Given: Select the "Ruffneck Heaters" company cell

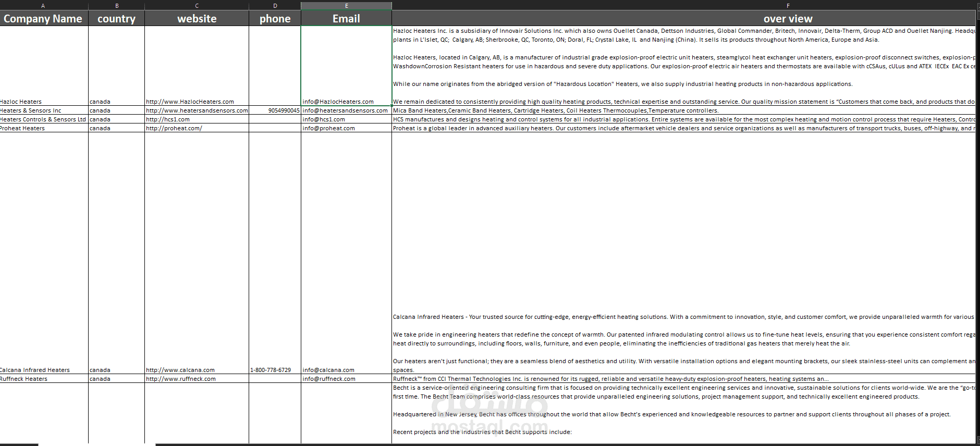Looking at the screenshot, I should click(x=44, y=379).
